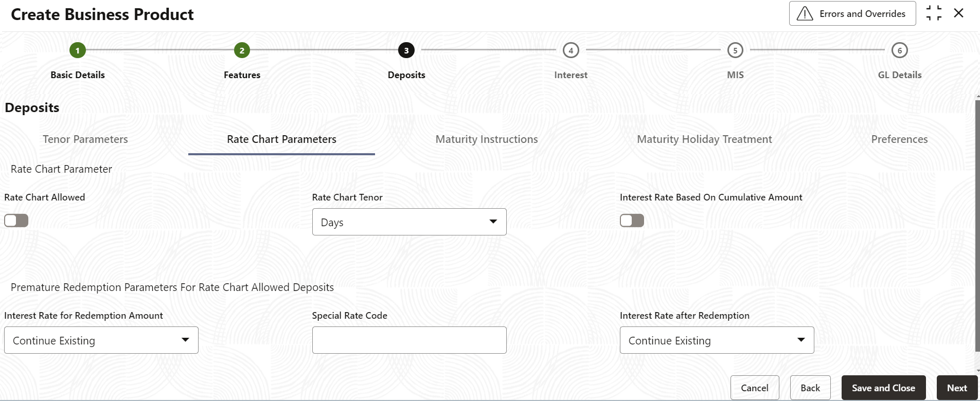The width and height of the screenshot is (980, 401).
Task: Click the vertical scrollbar on the right
Action: (977, 226)
